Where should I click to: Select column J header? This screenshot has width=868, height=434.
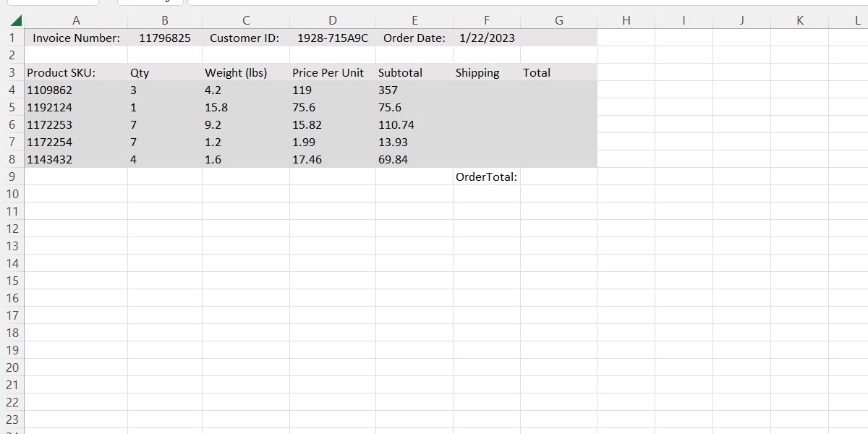click(741, 20)
